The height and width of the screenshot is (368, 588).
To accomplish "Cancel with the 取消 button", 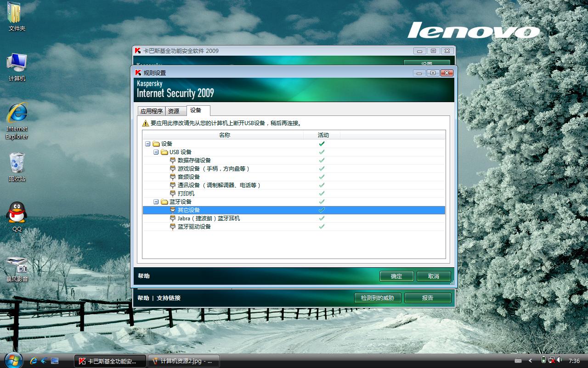I will [x=434, y=276].
